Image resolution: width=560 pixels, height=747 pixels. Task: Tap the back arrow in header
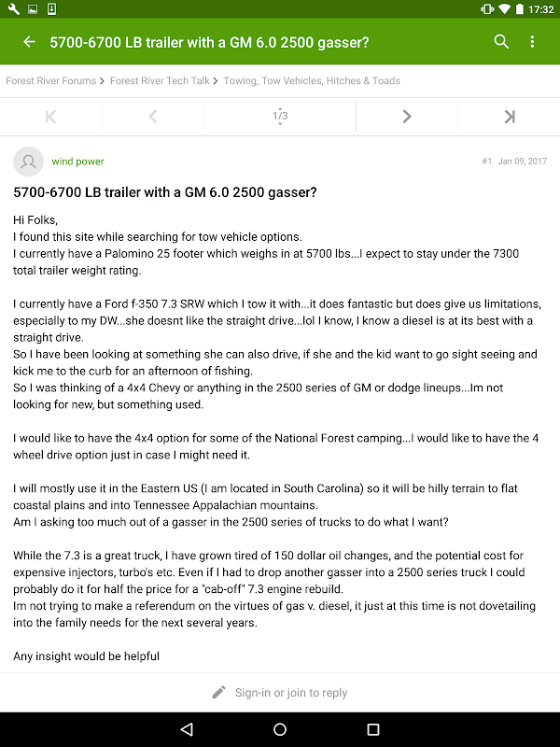pos(29,42)
